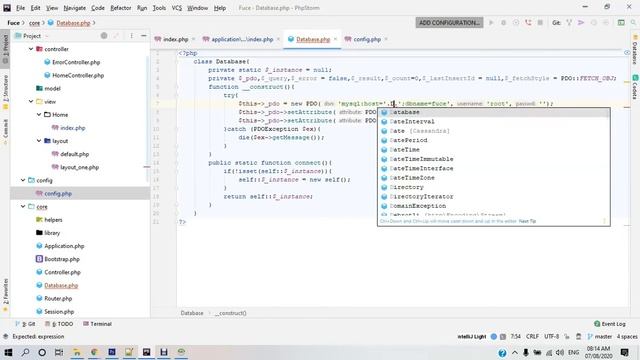Screen dimensions: 640x360
Task: Click the locate file target icon
Action: click(104, 36)
